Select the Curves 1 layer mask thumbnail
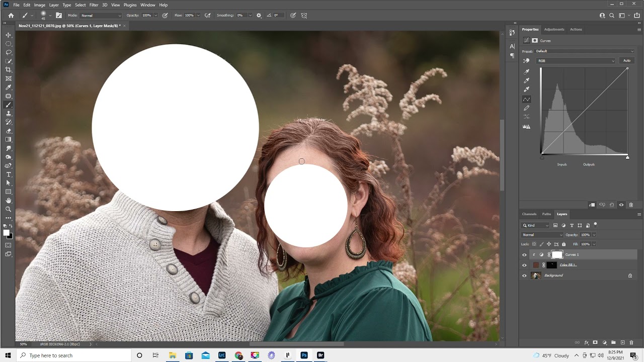 [x=556, y=255]
